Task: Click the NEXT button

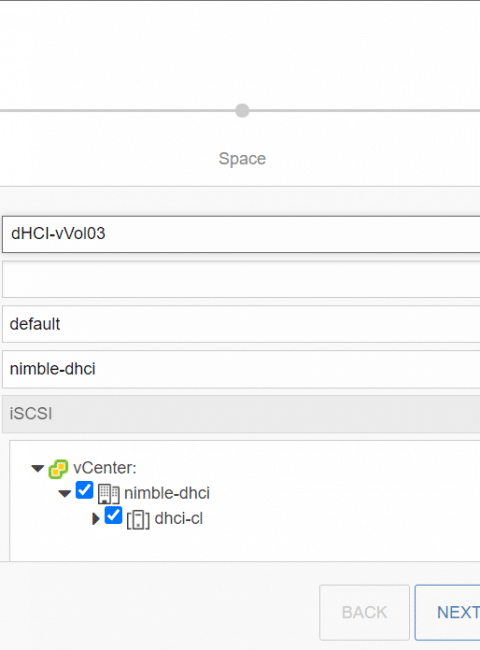Action: click(448, 612)
